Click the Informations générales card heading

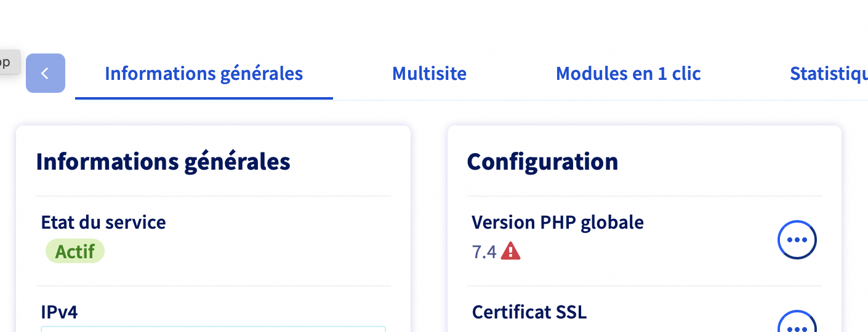point(163,162)
